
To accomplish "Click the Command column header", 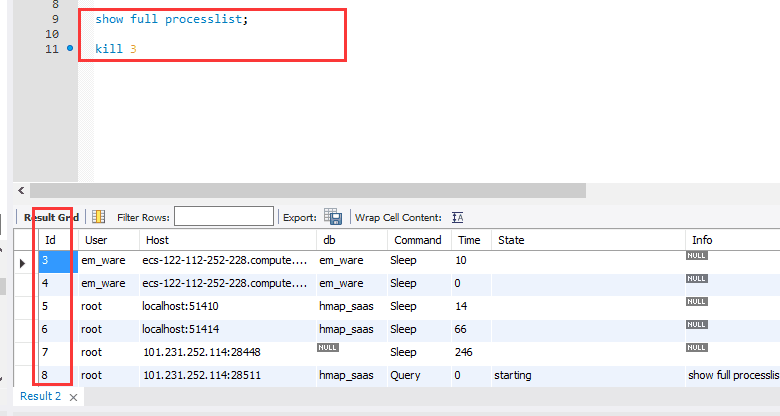I will [417, 240].
